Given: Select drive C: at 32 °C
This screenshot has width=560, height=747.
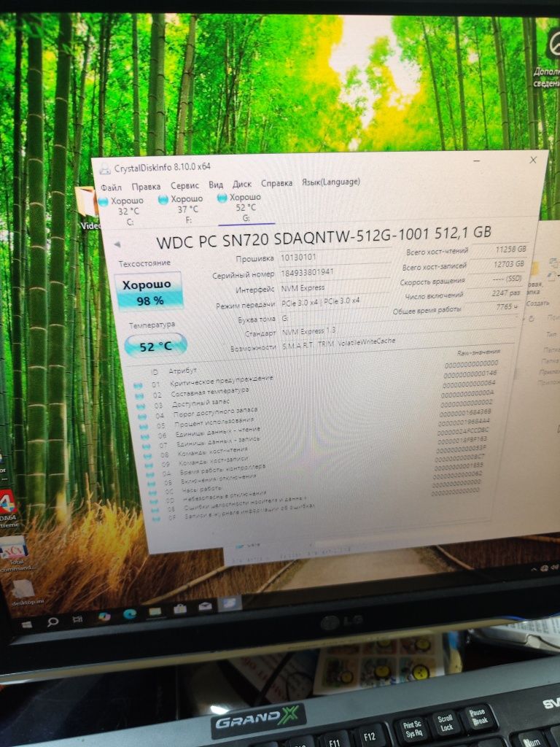Looking at the screenshot, I should tap(123, 211).
